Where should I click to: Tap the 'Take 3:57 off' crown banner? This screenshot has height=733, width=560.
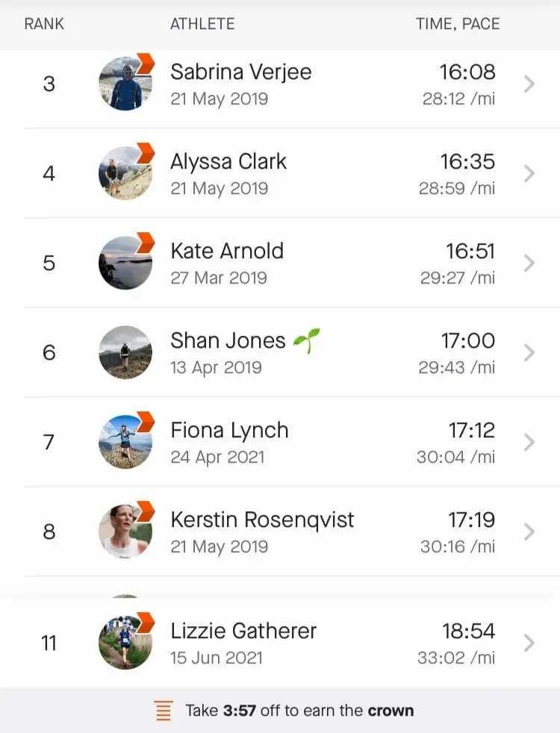tap(299, 711)
